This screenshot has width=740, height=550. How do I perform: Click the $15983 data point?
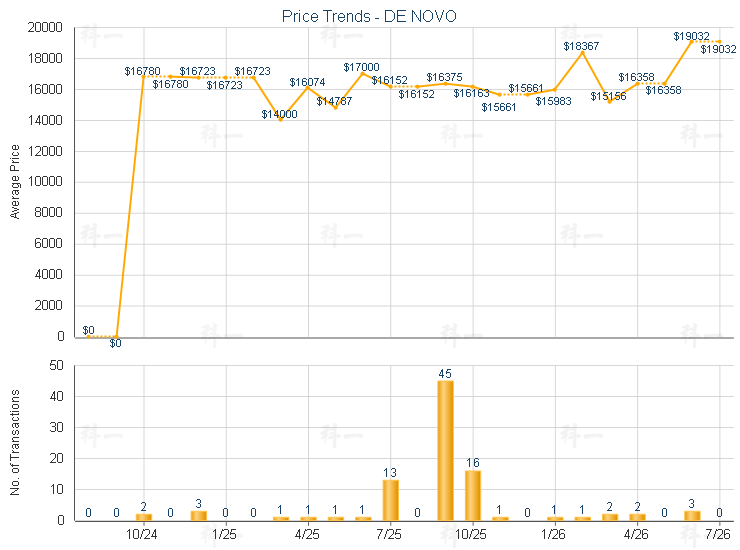click(555, 90)
